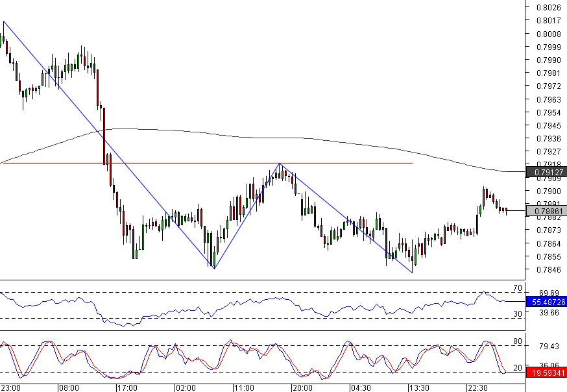Select the 0.7963 price axis label

click(x=549, y=99)
